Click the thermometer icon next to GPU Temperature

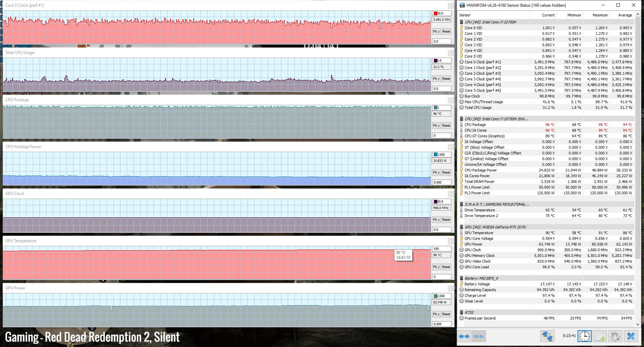[462, 233]
